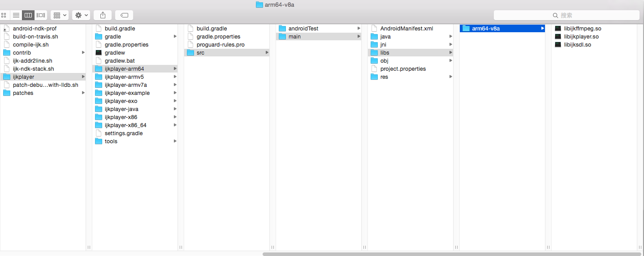The height and width of the screenshot is (256, 644).
Task: Select column view mode
Action: [x=28, y=15]
